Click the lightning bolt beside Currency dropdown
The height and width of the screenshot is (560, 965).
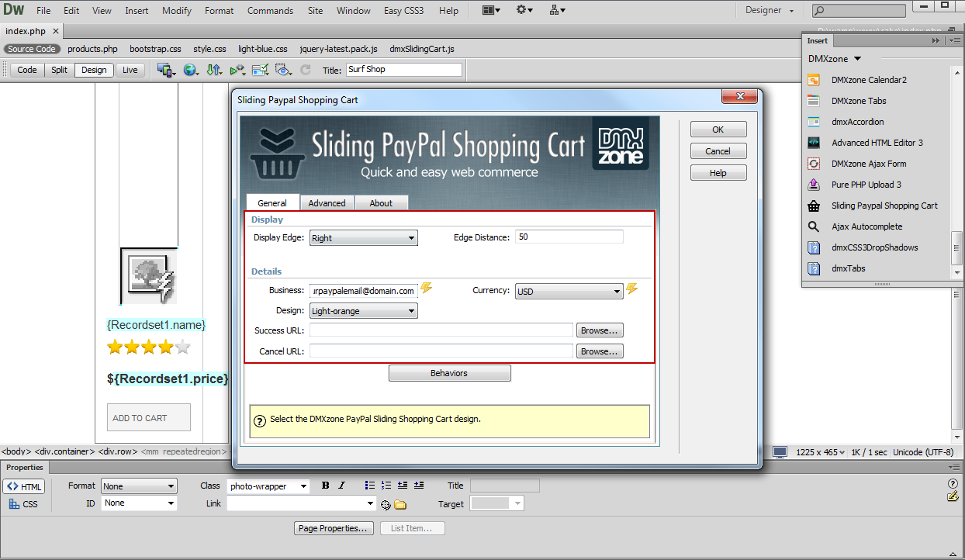[x=632, y=289]
